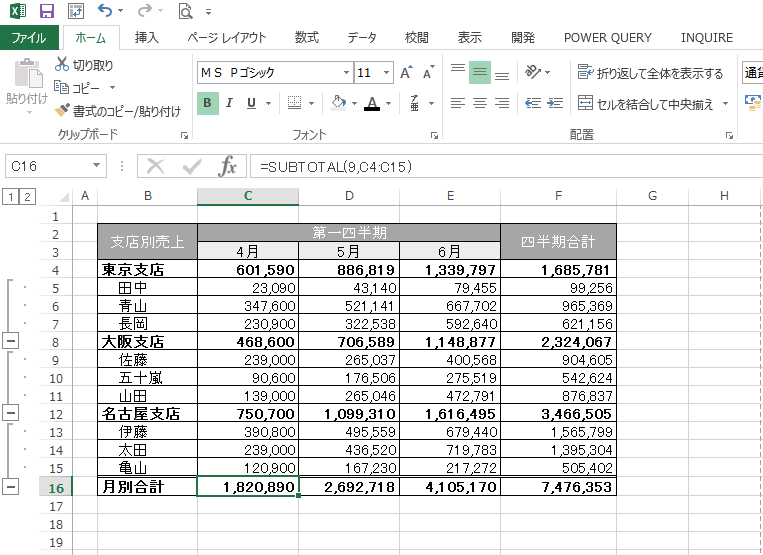Click the Insert Function fx button

click(227, 166)
